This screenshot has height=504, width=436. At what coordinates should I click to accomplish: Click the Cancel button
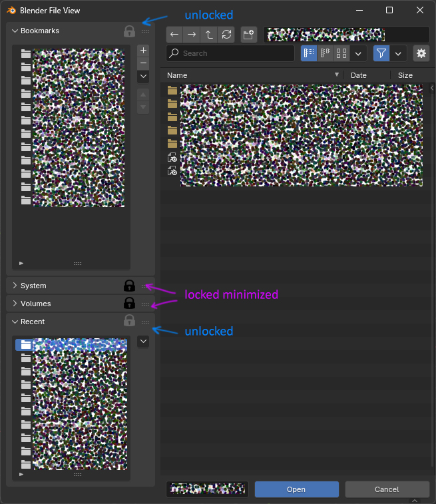(x=387, y=489)
